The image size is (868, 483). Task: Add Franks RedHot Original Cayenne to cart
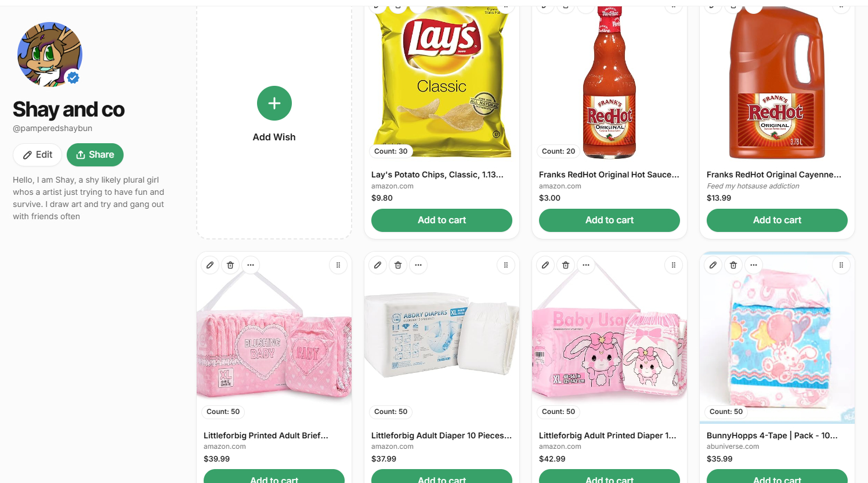[x=777, y=220]
